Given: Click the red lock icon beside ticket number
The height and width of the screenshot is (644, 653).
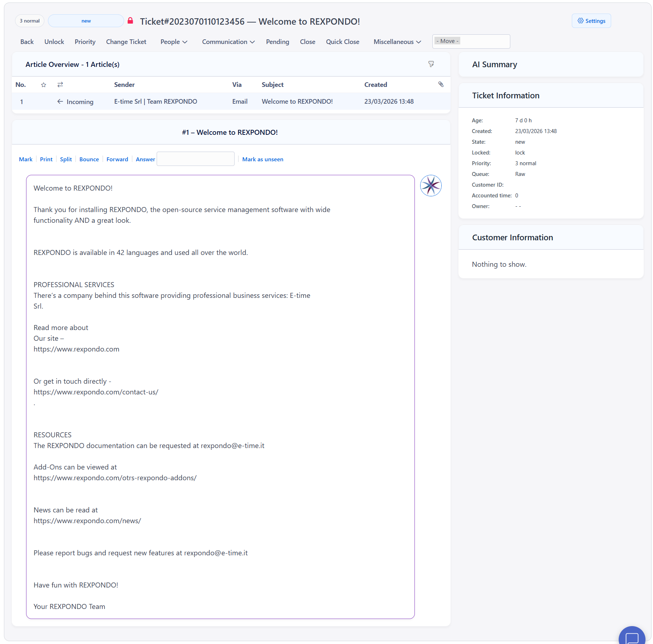Looking at the screenshot, I should (x=131, y=21).
